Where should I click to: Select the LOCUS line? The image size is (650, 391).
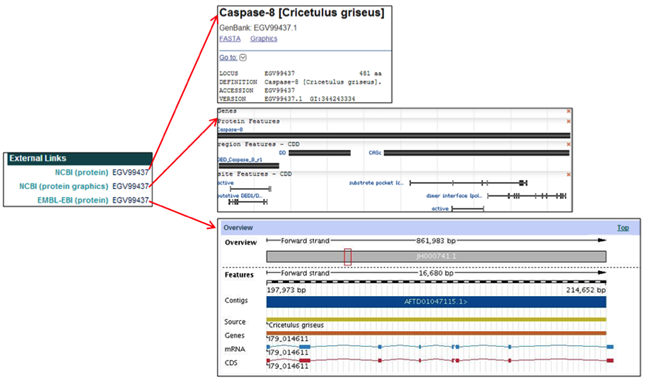[300, 73]
